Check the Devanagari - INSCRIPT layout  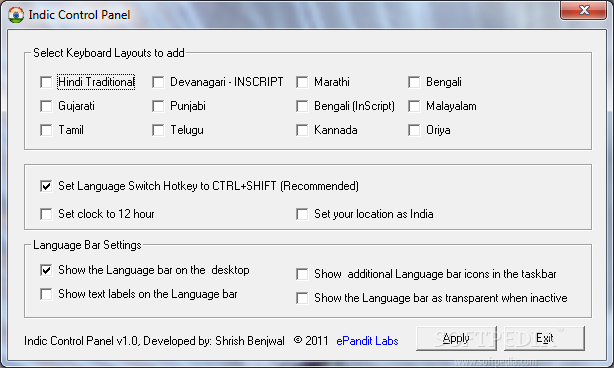(x=158, y=82)
